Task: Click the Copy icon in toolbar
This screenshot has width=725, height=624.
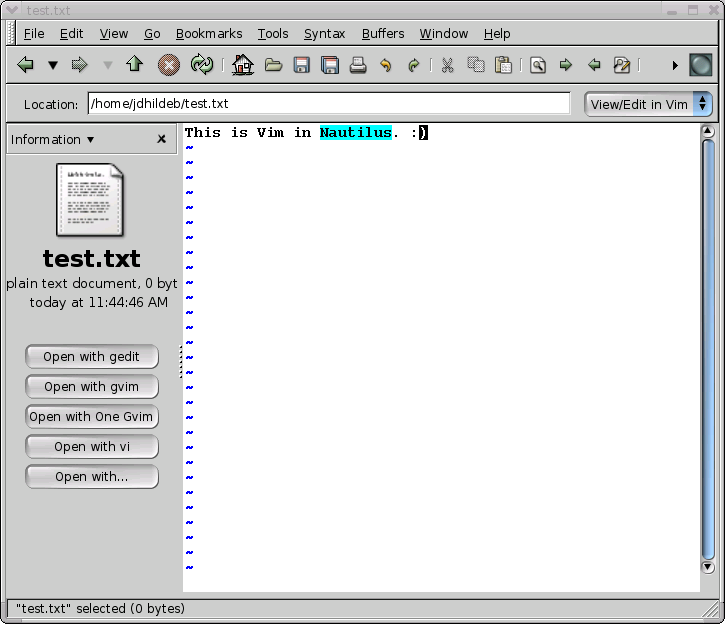Action: pos(476,65)
